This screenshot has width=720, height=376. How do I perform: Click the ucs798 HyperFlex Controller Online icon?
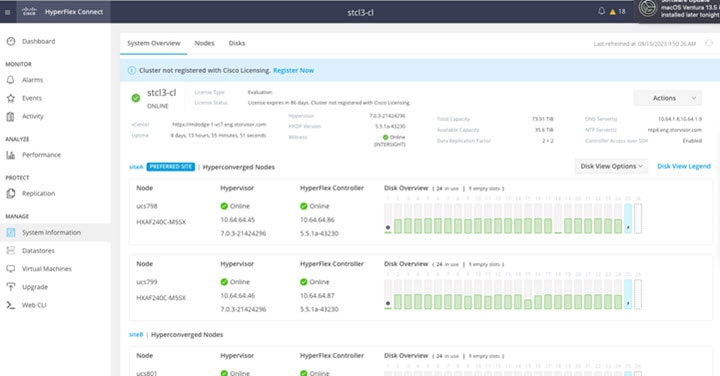coord(304,206)
